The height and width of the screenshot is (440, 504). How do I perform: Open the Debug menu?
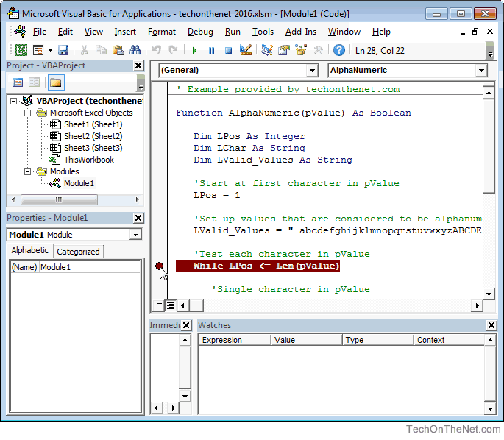200,32
